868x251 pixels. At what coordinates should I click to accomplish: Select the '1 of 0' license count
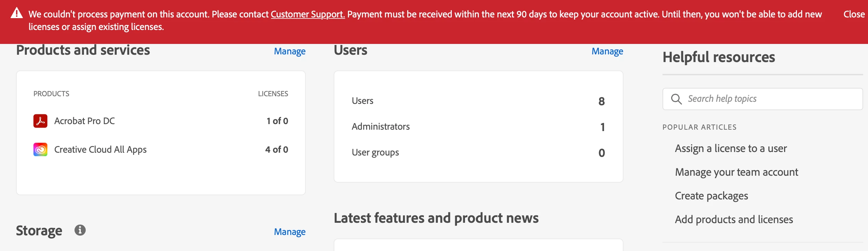[277, 121]
